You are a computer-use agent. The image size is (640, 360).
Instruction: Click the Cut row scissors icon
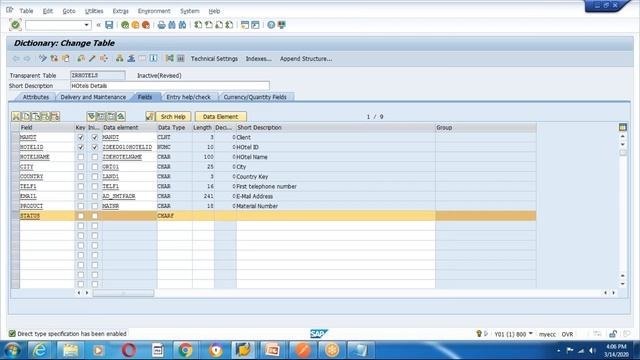tap(16, 117)
